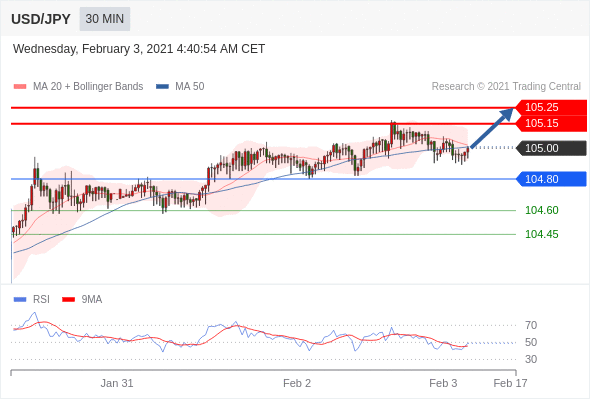Click the 30 MIN timeframe button
Screen dimensions: 590x400
click(x=105, y=19)
